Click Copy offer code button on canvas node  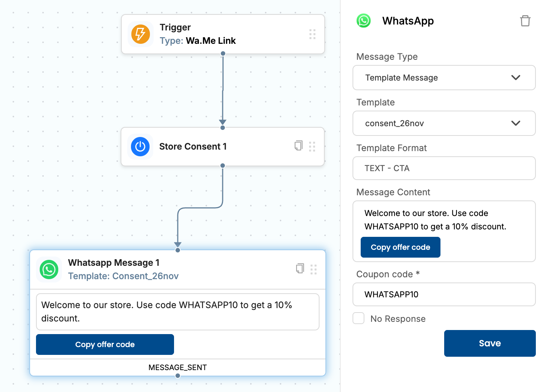tap(105, 344)
